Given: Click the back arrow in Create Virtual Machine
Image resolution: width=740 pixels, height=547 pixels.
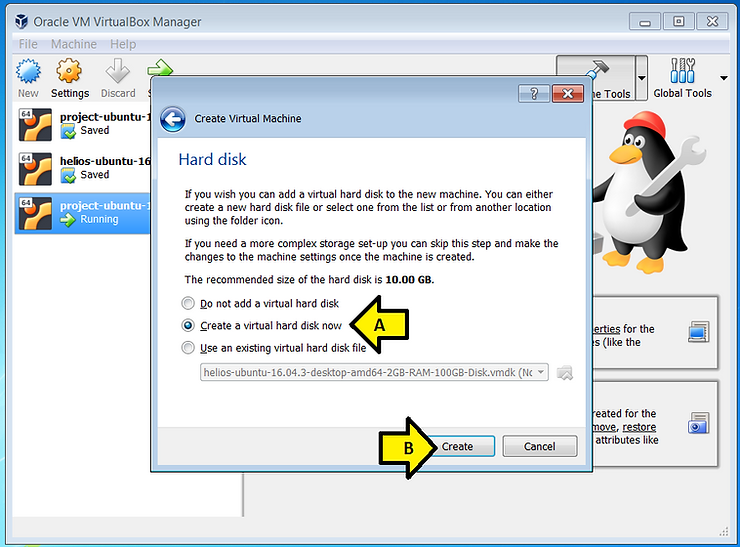Looking at the screenshot, I should tap(173, 119).
